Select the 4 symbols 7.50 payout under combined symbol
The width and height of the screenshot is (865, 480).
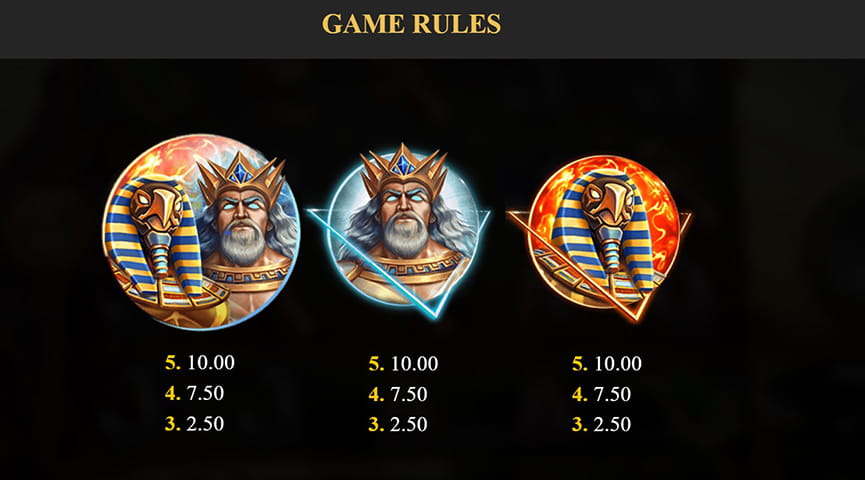coord(194,393)
